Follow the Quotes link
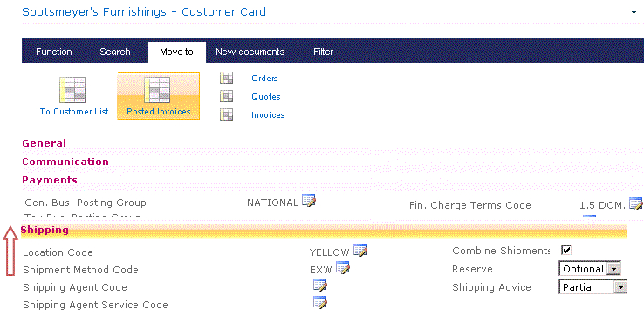 [x=266, y=97]
